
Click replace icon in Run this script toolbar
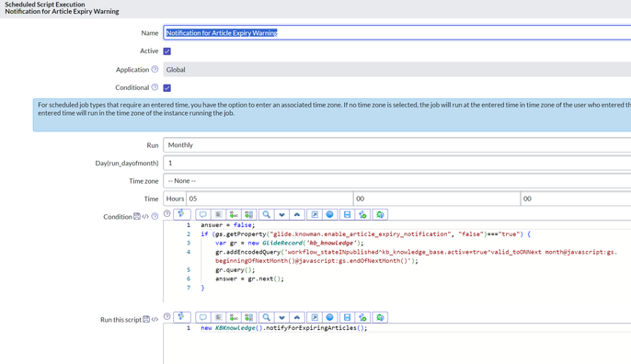pyautogui.click(x=234, y=318)
